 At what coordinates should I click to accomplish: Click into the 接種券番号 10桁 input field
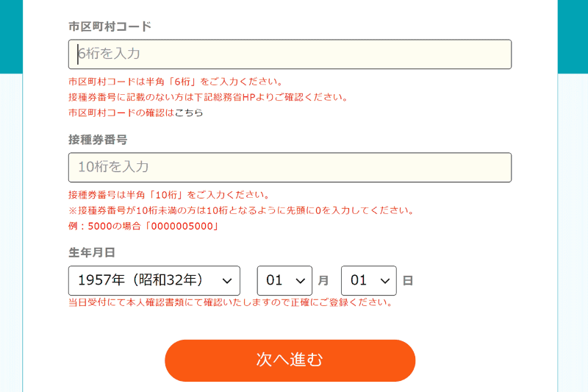(x=290, y=168)
